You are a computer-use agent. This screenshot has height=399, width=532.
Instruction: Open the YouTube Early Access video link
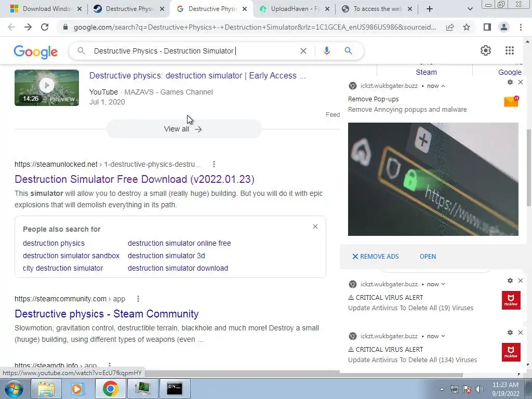(x=197, y=76)
